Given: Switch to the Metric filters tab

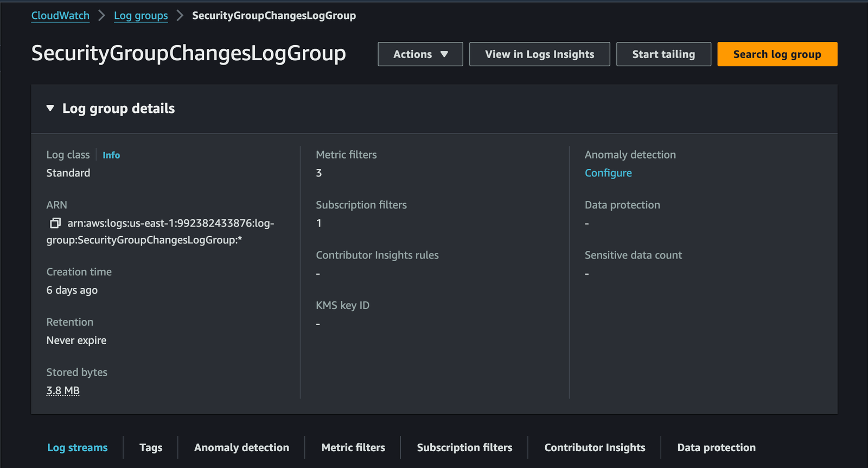Looking at the screenshot, I should (x=353, y=448).
